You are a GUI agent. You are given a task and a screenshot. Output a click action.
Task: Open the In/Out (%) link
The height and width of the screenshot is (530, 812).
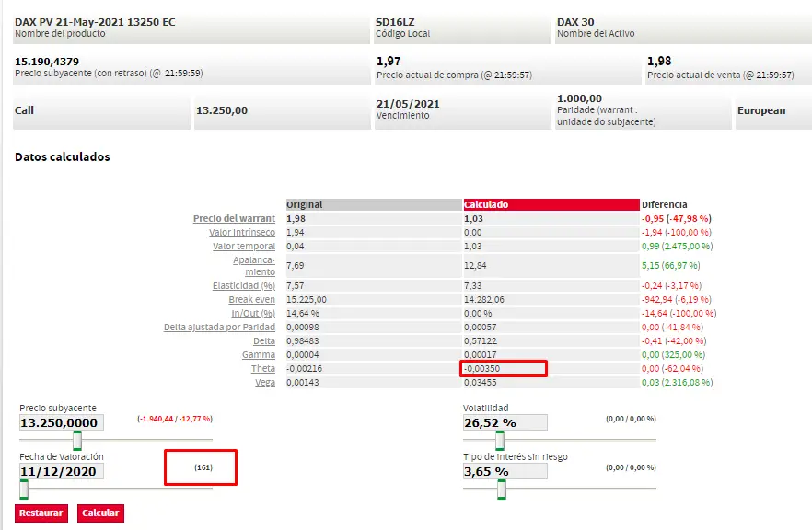253,313
